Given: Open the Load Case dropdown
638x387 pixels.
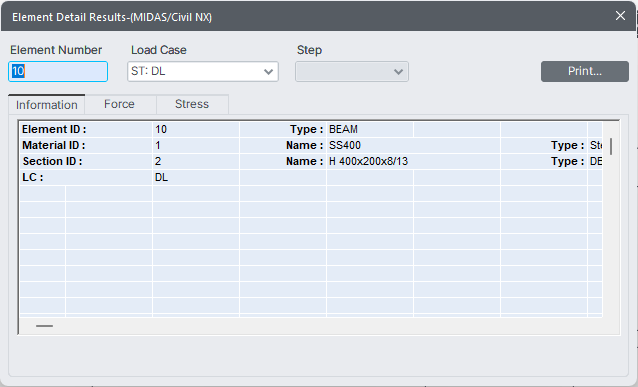Looking at the screenshot, I should click(x=203, y=72).
